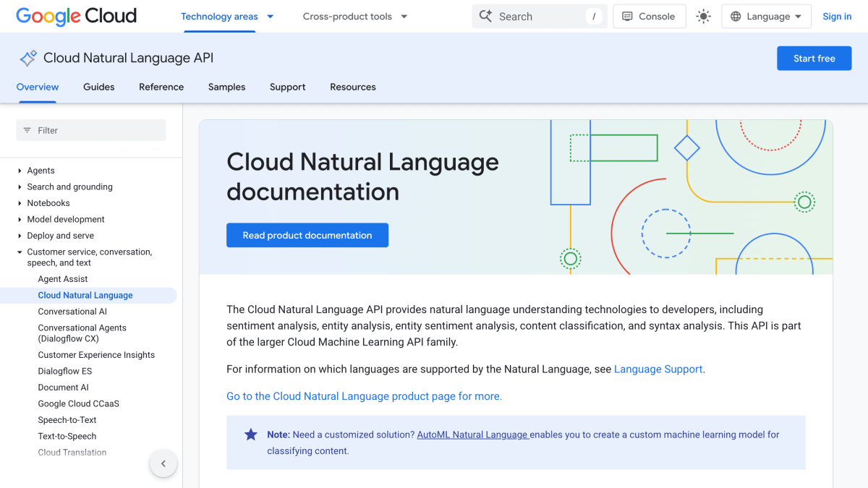Open Document AI in the sidebar
The height and width of the screenshot is (488, 868).
(x=63, y=388)
